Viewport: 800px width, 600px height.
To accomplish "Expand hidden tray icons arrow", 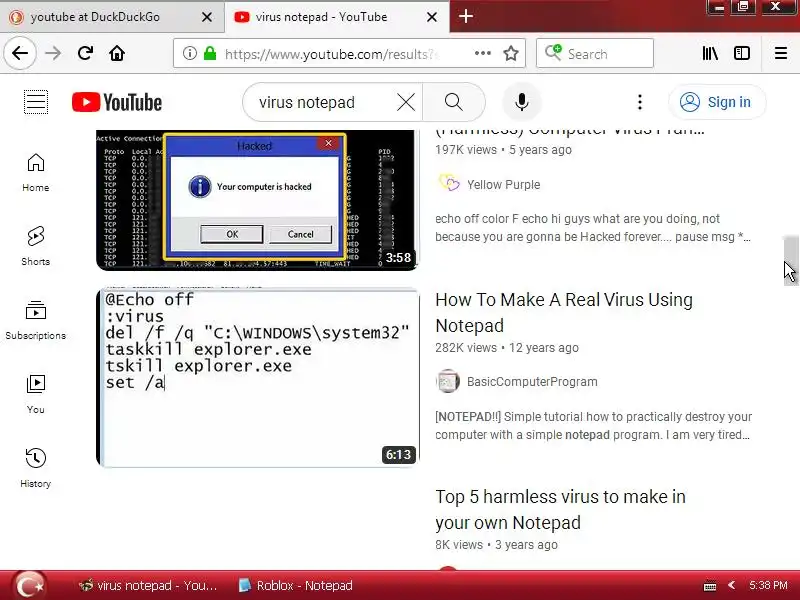I will click(x=731, y=585).
